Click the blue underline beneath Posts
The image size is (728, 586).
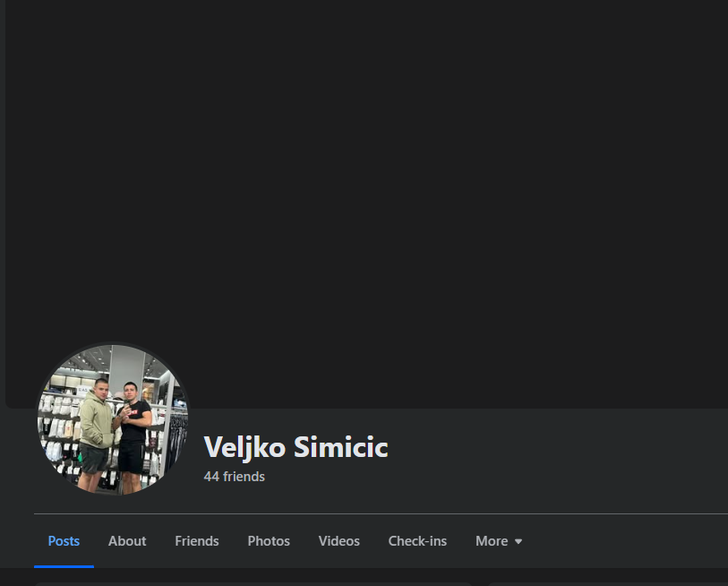pyautogui.click(x=64, y=566)
